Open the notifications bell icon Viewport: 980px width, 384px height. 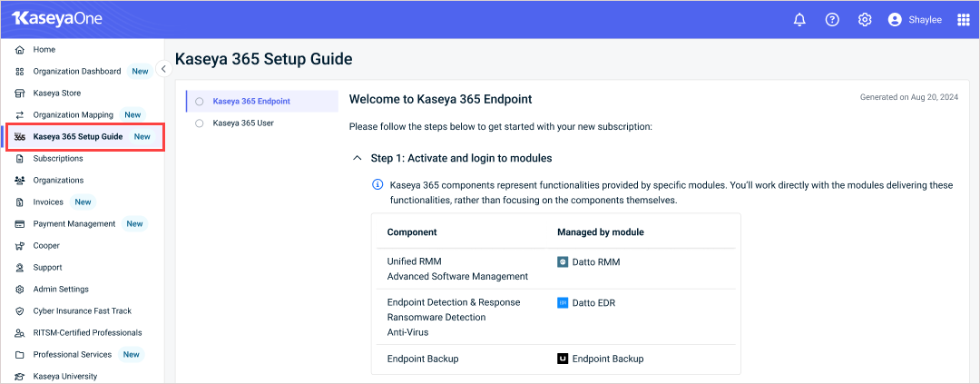(x=799, y=20)
